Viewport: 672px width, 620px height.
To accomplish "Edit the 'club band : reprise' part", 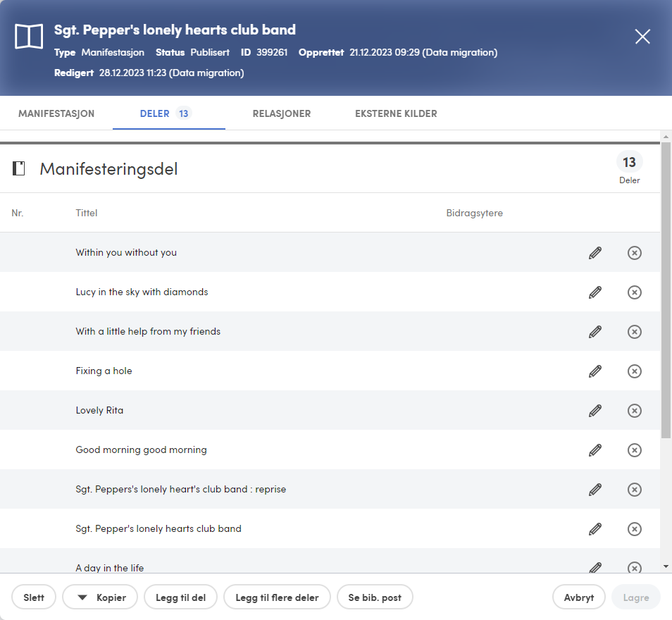I will [595, 490].
